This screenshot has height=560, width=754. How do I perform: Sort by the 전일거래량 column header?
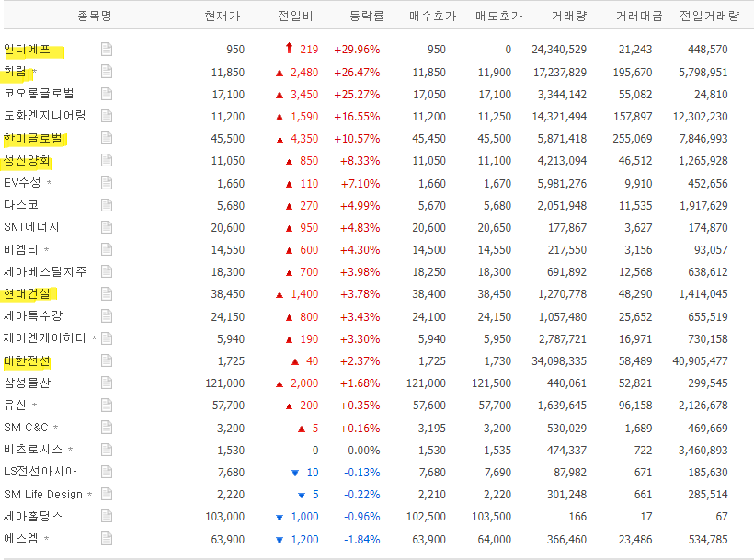click(x=709, y=16)
